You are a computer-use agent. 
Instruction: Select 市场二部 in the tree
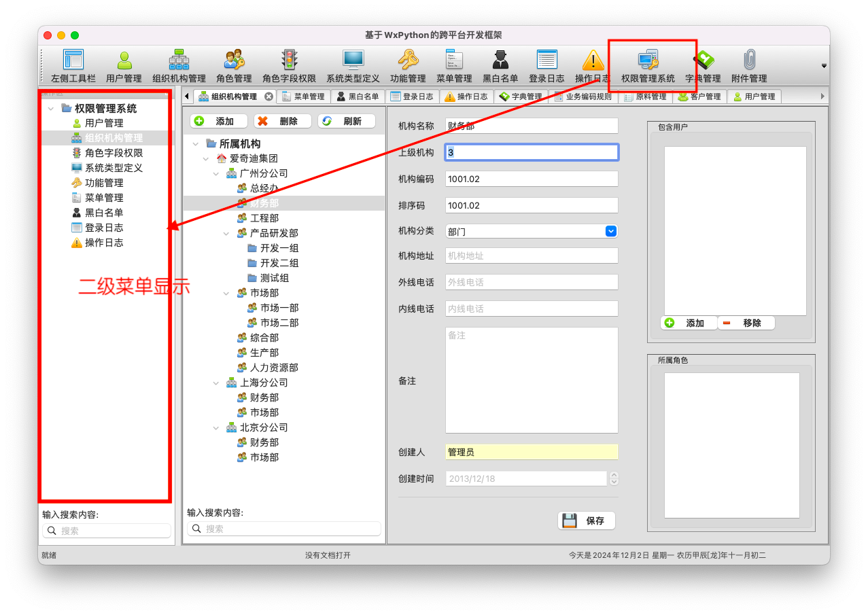[x=273, y=323]
